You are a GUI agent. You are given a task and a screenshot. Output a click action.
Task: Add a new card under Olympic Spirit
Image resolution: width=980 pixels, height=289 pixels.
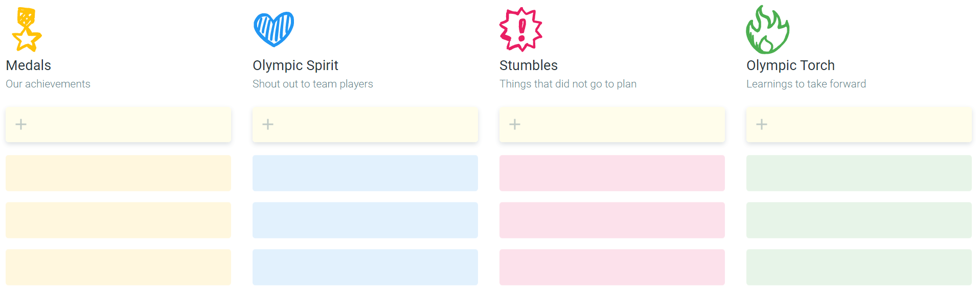pos(365,124)
